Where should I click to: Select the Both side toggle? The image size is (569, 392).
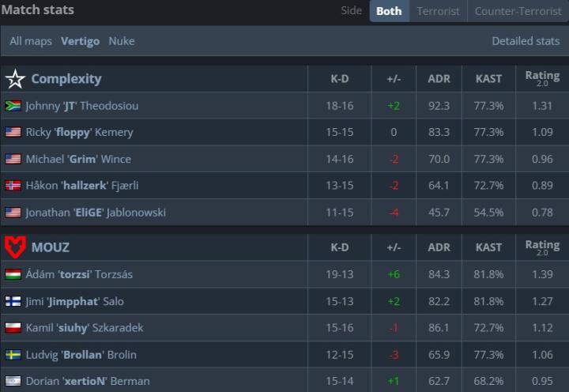click(x=389, y=11)
